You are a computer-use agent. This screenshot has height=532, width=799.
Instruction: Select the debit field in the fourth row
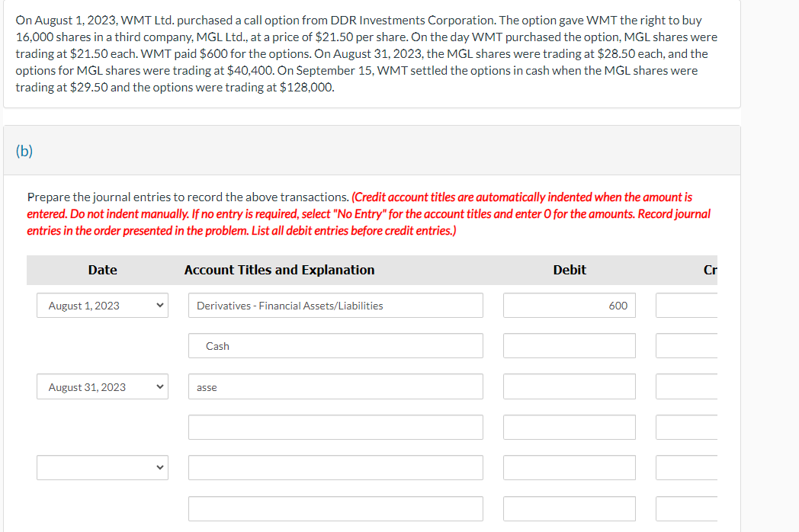(x=569, y=427)
